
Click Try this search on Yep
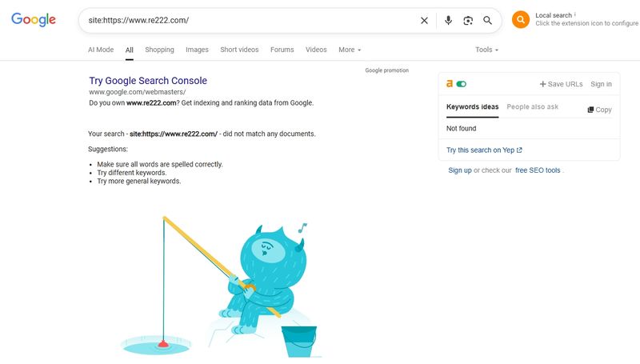coord(484,150)
